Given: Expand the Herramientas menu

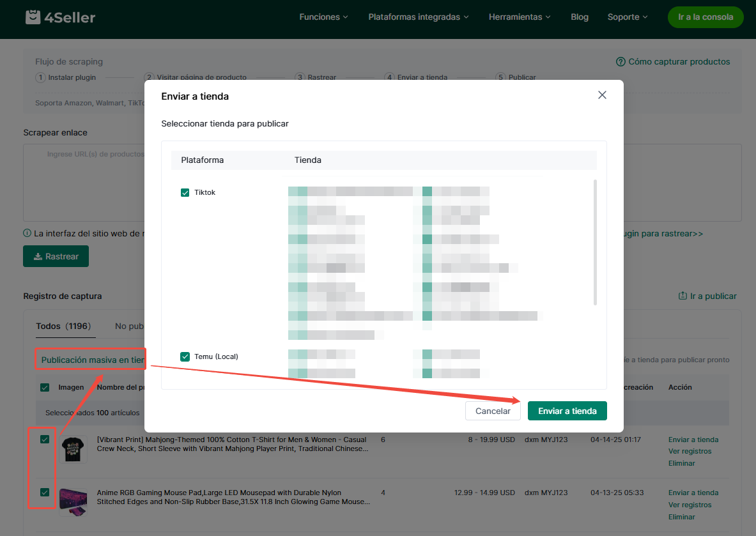Looking at the screenshot, I should coord(520,17).
